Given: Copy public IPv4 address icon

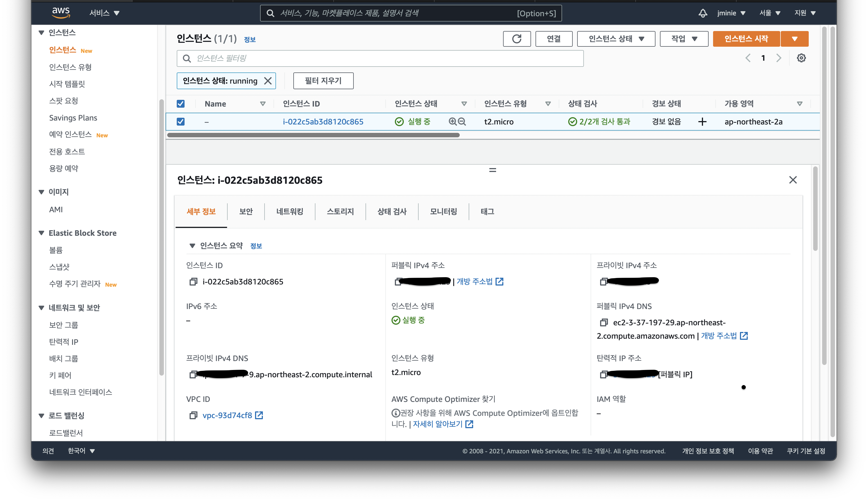Looking at the screenshot, I should coord(398,282).
